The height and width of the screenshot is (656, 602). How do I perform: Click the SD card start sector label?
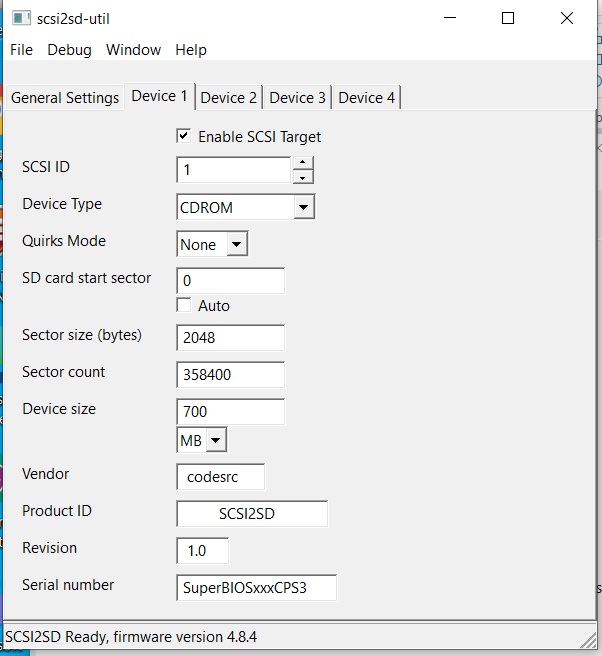click(87, 278)
